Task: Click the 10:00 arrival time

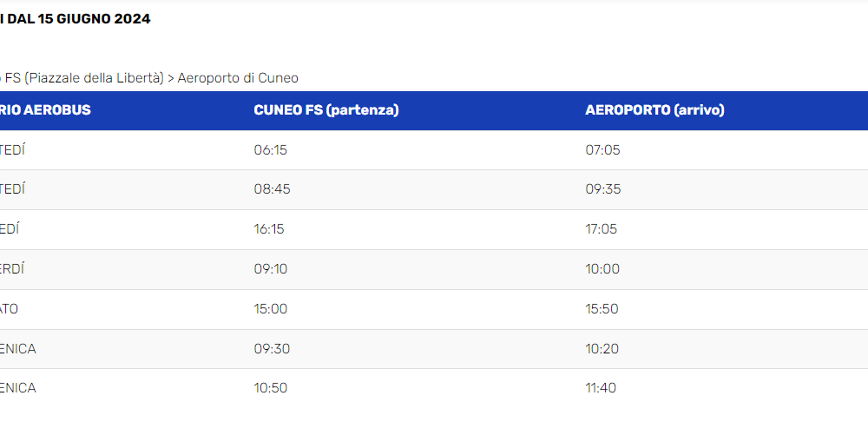Action: [602, 269]
